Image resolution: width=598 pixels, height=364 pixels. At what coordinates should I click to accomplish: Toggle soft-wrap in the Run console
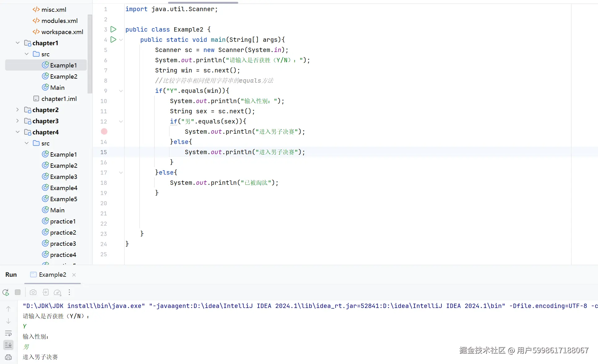pos(8,333)
